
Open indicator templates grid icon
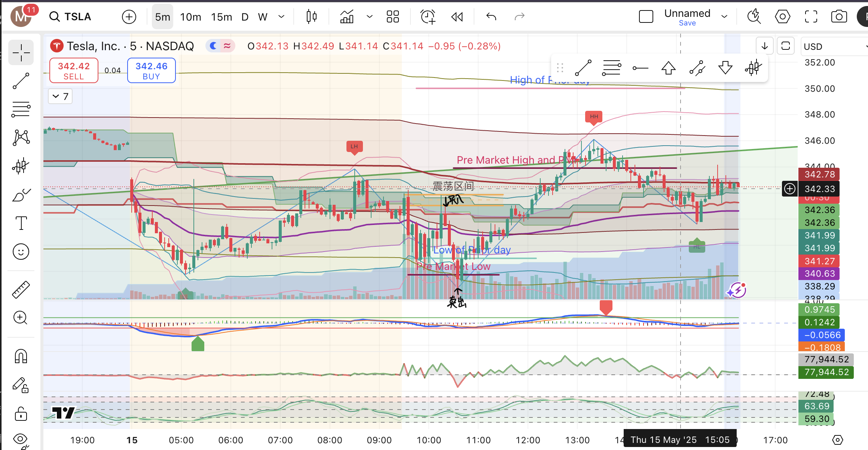click(x=392, y=17)
